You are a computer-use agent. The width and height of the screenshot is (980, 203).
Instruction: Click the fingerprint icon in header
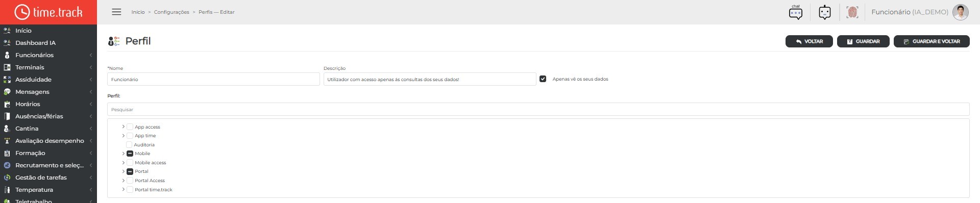pos(852,12)
